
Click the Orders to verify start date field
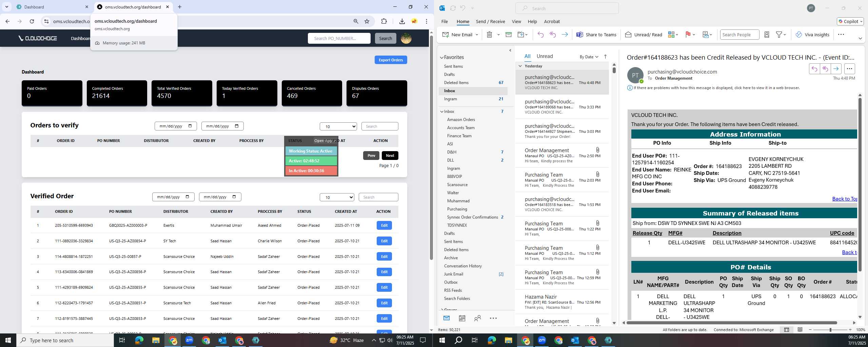[176, 126]
